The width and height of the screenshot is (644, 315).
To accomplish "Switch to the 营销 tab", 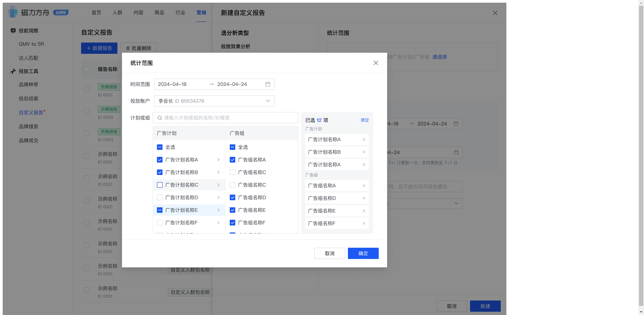I will coord(201,12).
